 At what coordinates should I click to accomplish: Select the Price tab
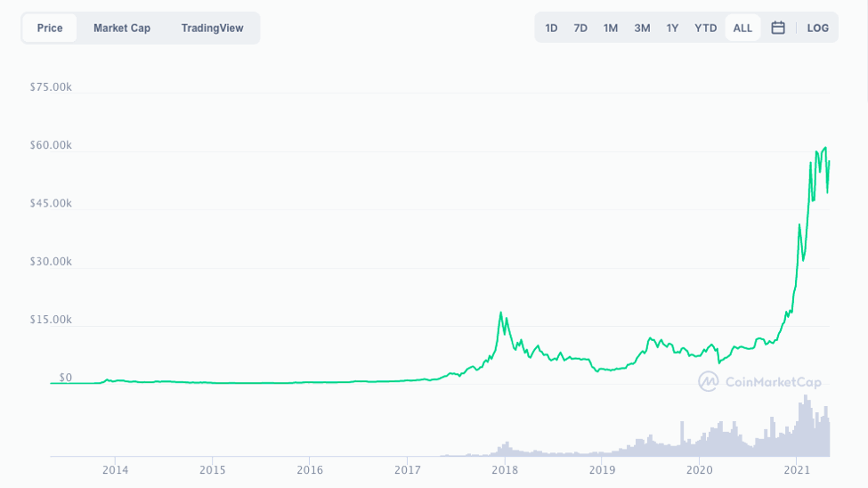pyautogui.click(x=50, y=28)
